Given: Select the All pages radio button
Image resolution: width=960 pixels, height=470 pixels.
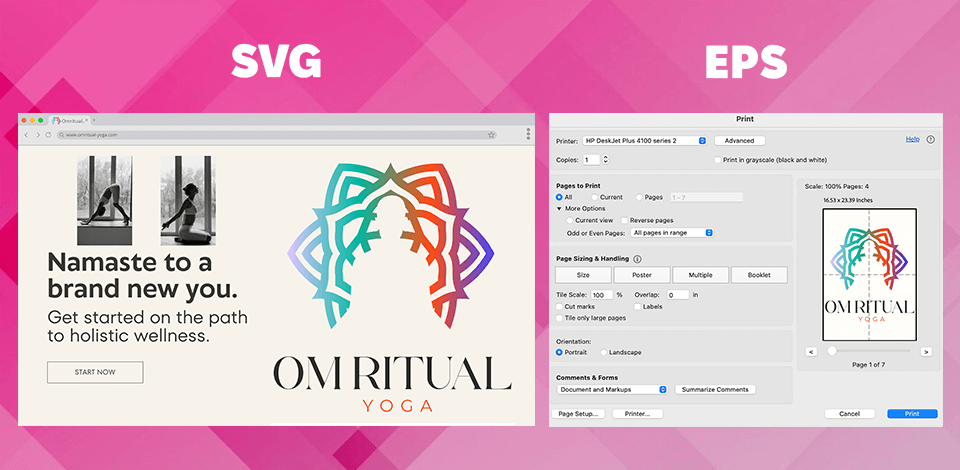Looking at the screenshot, I should click(559, 197).
